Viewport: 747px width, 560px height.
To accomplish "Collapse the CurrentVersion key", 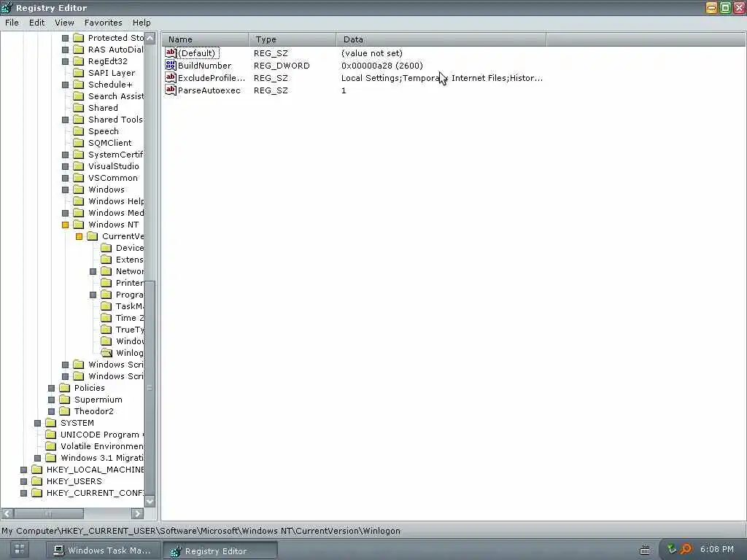I will pos(79,236).
